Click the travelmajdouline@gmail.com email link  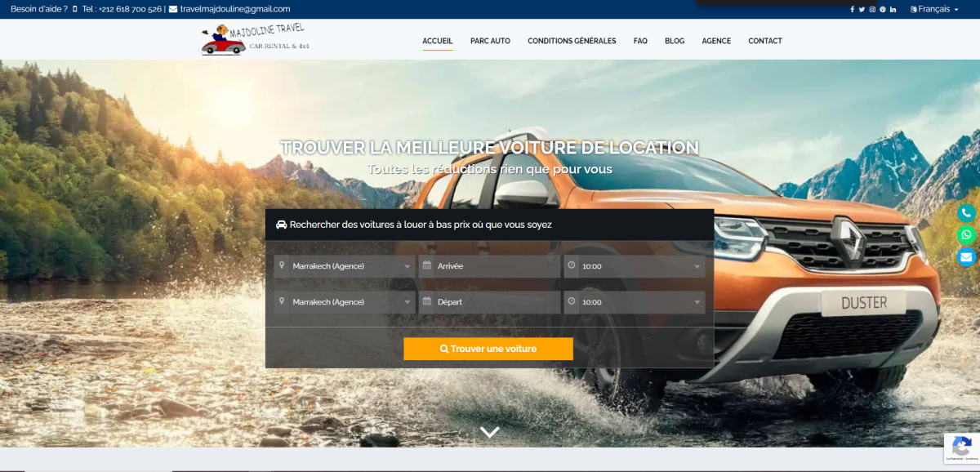tap(235, 9)
